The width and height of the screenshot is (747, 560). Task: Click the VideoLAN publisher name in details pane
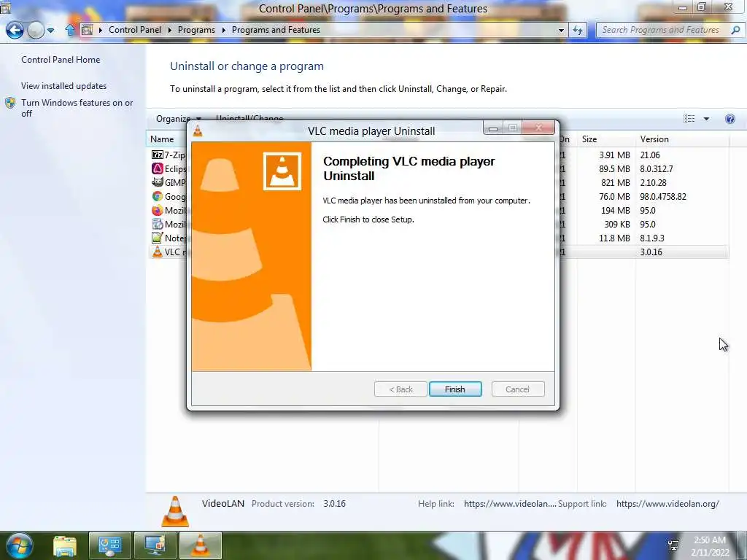click(x=223, y=503)
